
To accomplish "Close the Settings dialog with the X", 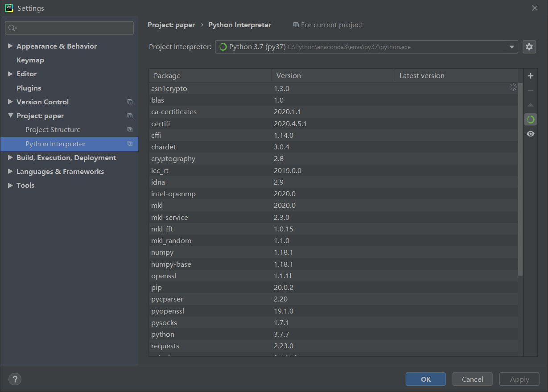I will [535, 8].
